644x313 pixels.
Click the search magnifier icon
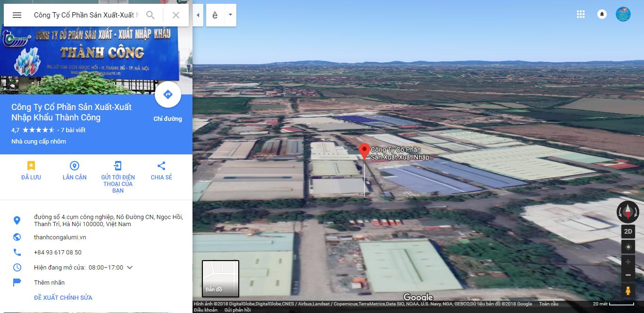pyautogui.click(x=151, y=15)
